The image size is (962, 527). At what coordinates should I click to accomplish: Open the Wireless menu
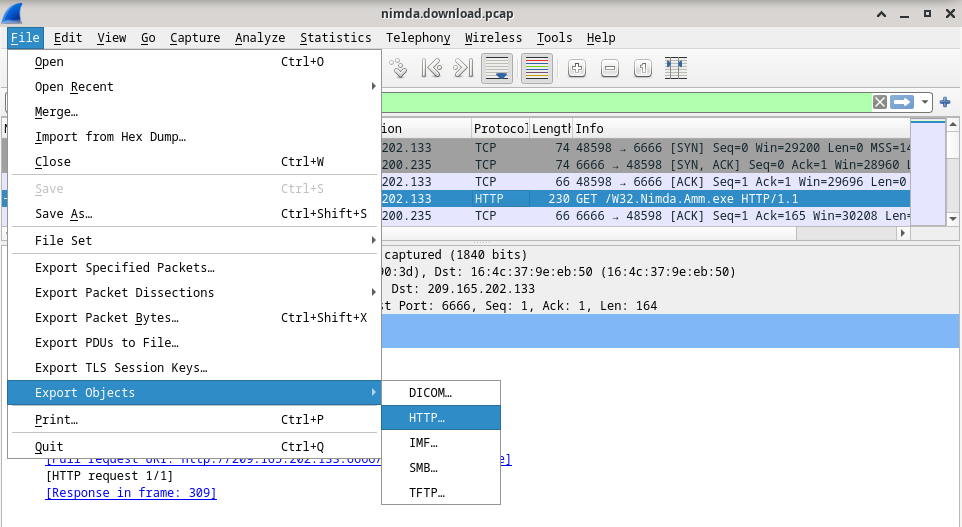point(493,38)
